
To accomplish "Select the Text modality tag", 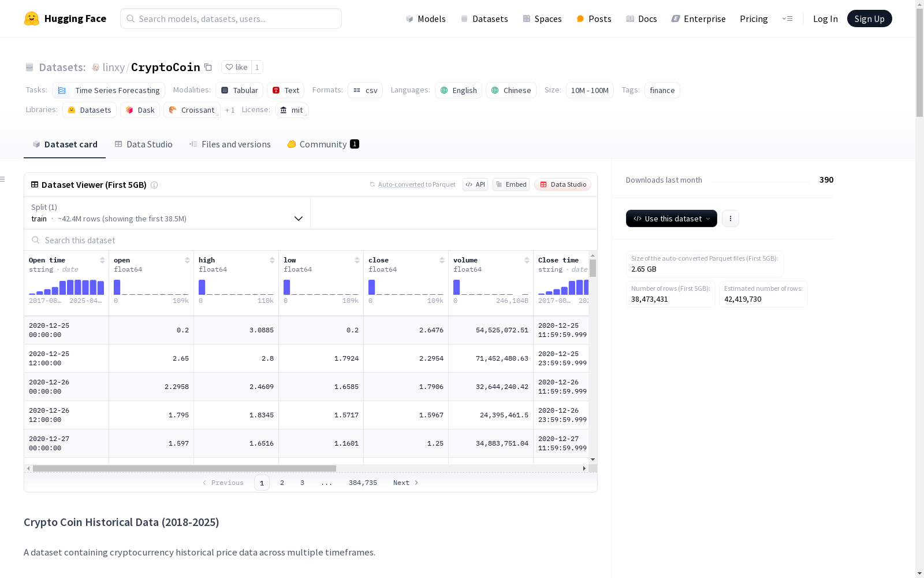I will pos(286,90).
